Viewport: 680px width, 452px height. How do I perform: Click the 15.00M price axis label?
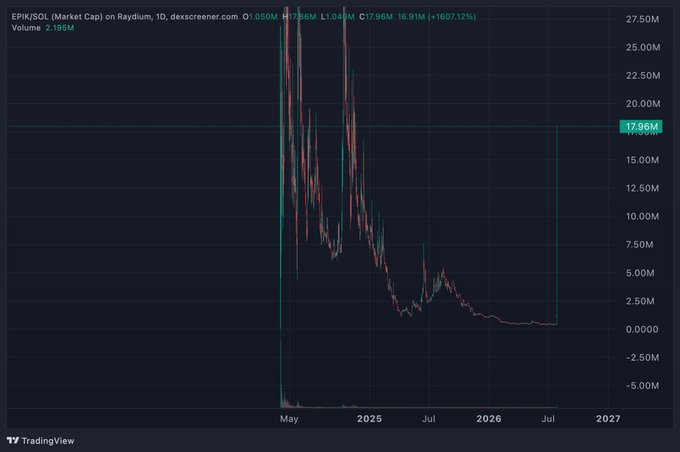coord(642,160)
